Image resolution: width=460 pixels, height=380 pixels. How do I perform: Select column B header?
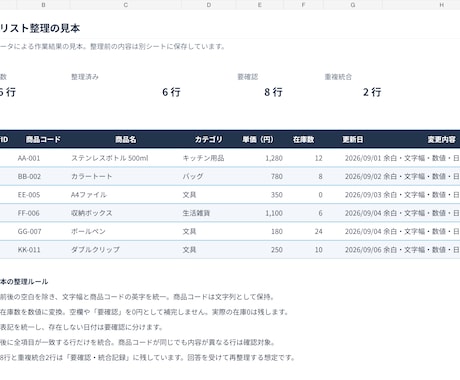(43, 5)
